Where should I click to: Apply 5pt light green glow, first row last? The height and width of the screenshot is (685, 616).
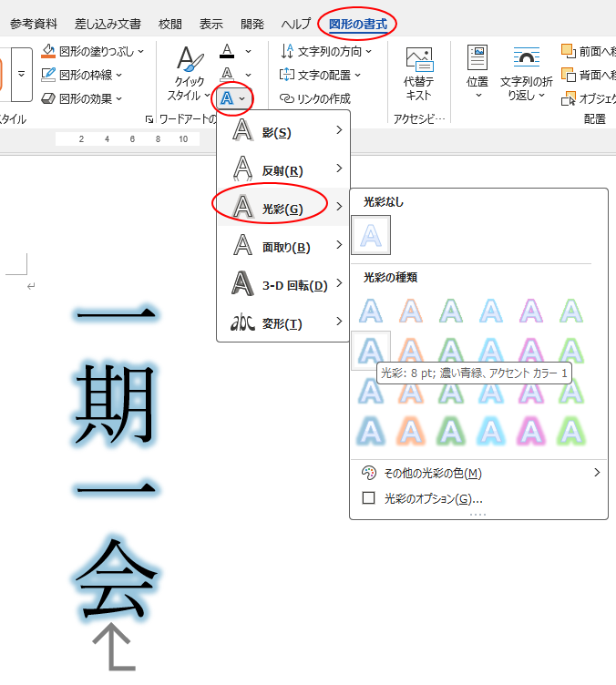pos(571,311)
